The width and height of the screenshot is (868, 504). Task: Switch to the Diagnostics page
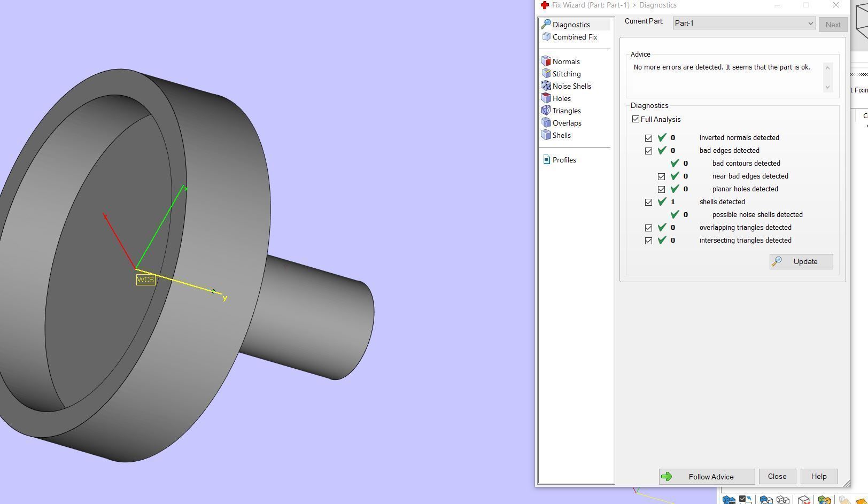pos(571,25)
